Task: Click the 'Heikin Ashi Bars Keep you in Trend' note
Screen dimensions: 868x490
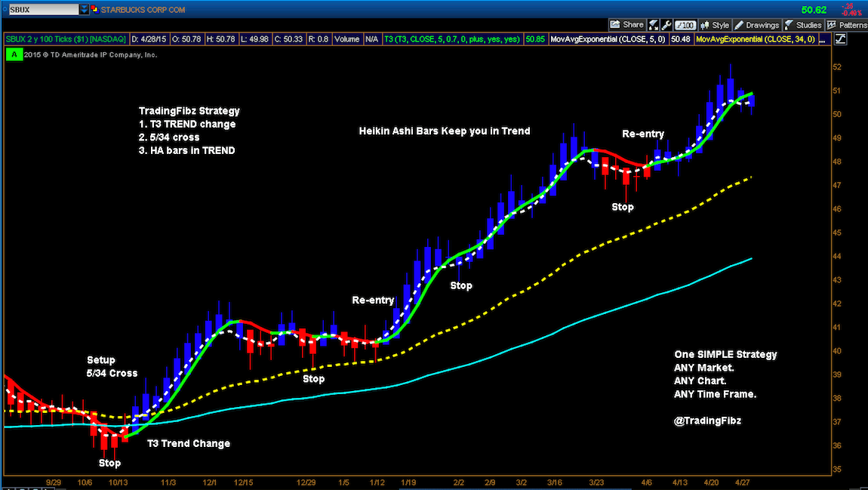Action: point(445,131)
